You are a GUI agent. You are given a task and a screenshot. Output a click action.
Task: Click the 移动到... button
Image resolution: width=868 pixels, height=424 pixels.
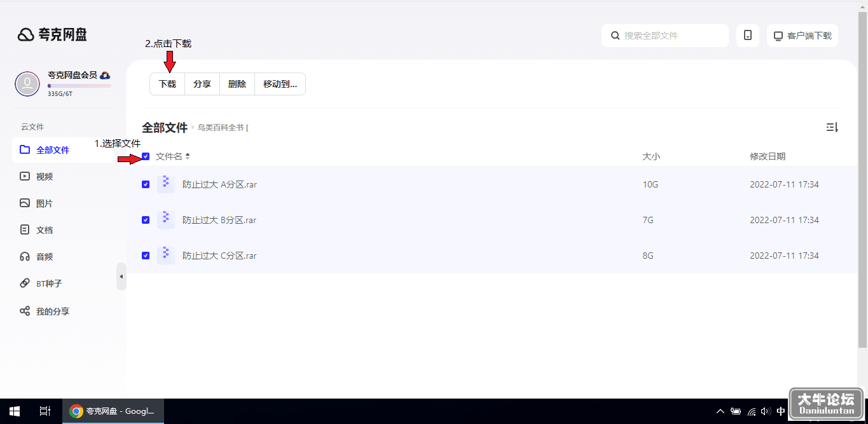click(280, 84)
